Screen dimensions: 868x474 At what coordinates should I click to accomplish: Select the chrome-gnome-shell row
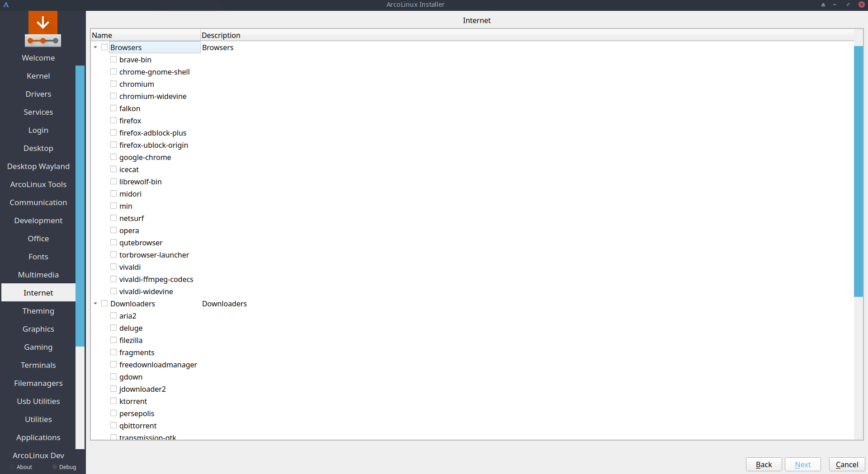154,72
